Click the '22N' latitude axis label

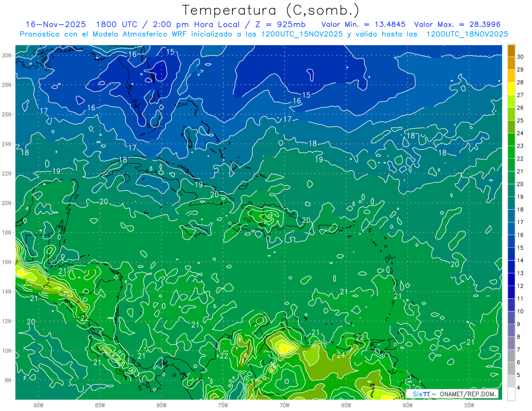(8, 173)
